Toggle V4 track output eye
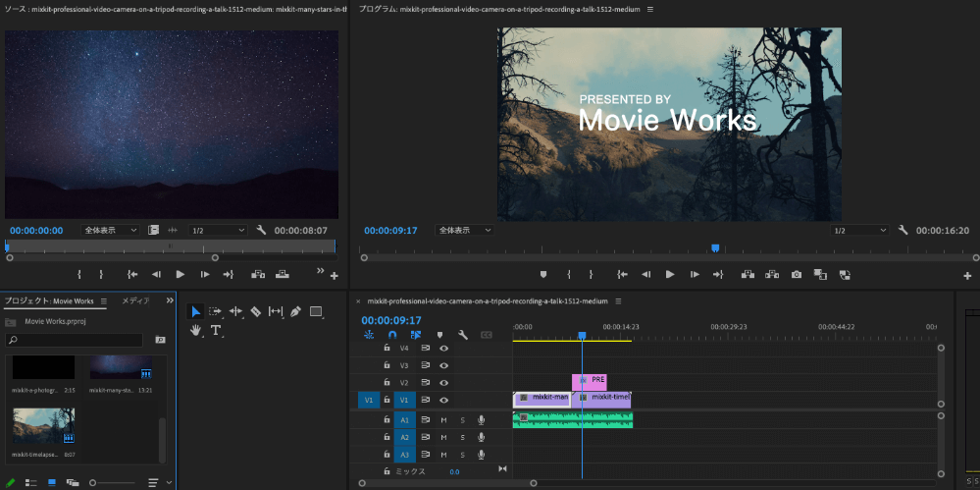Viewport: 980px width, 490px height. 443,348
